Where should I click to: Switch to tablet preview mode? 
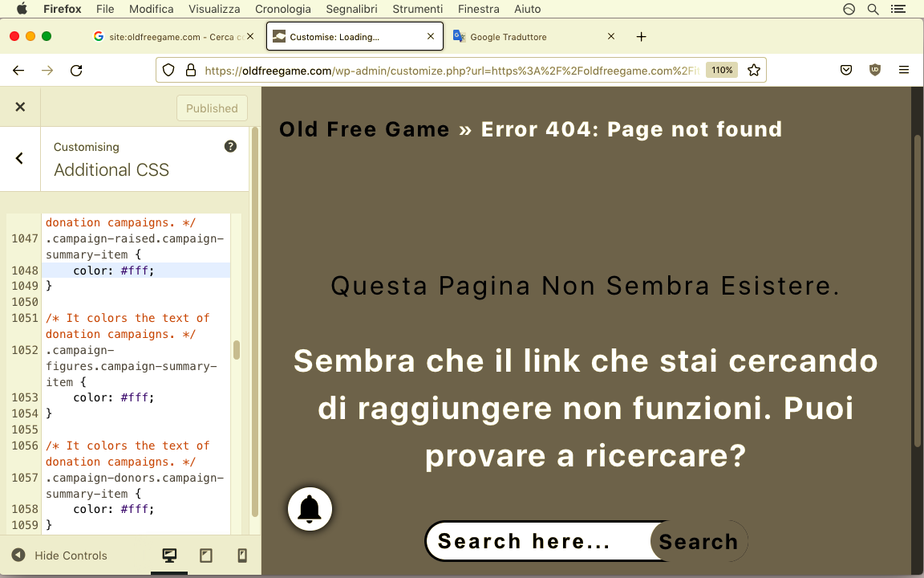[x=205, y=555]
